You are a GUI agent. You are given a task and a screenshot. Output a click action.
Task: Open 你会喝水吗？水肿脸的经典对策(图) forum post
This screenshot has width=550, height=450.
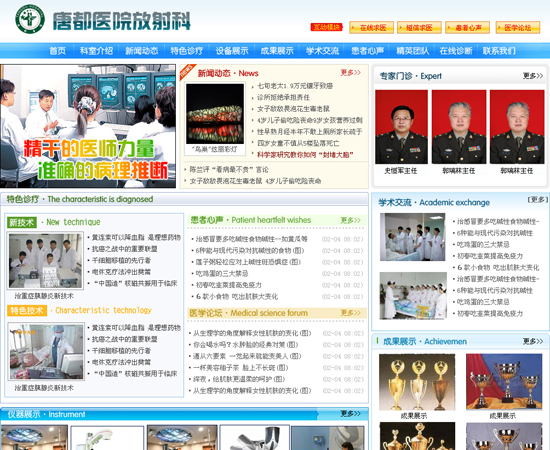point(246,345)
